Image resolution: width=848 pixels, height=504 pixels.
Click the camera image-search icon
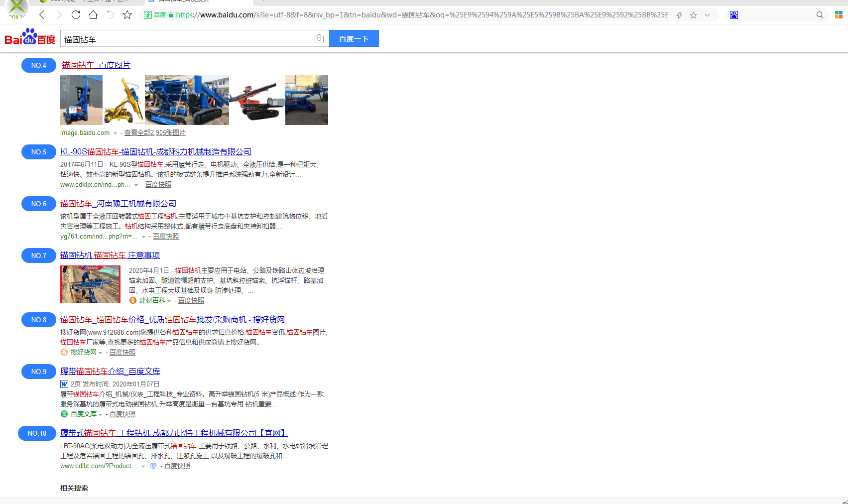pos(319,39)
